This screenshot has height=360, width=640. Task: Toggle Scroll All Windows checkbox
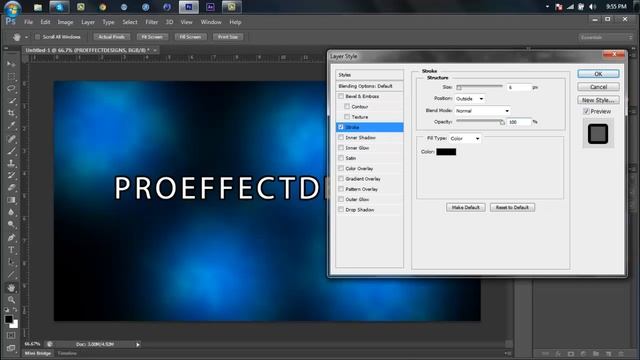point(38,37)
